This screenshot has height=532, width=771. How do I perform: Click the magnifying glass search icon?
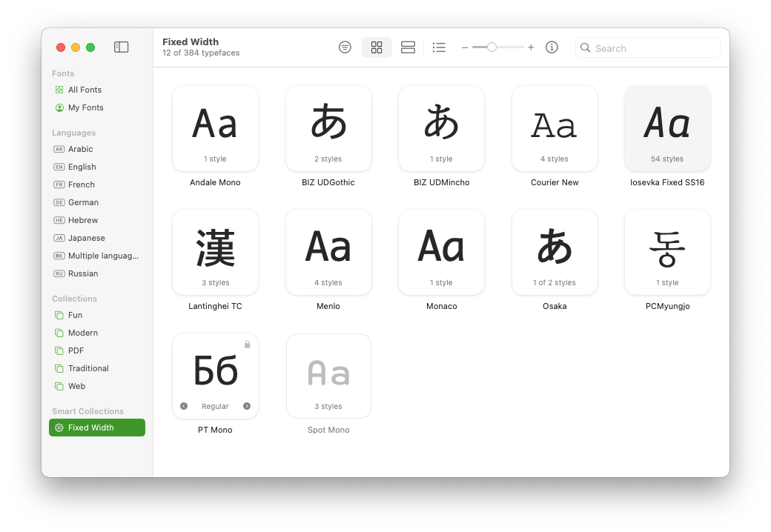(585, 47)
